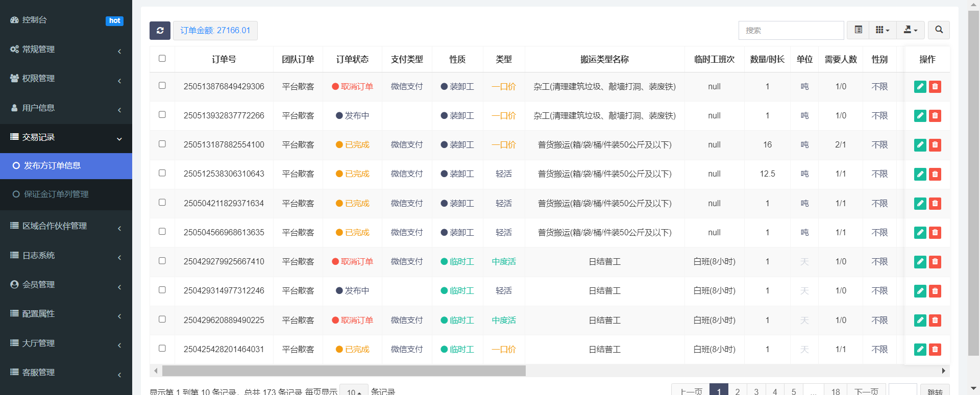Click the refresh table icon button
This screenshot has height=395, width=980.
pos(160,31)
